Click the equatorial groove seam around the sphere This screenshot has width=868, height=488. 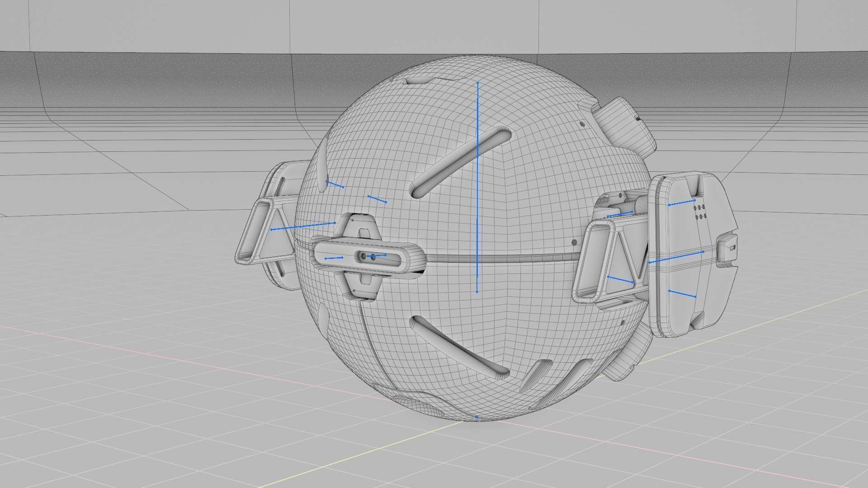[x=502, y=259]
